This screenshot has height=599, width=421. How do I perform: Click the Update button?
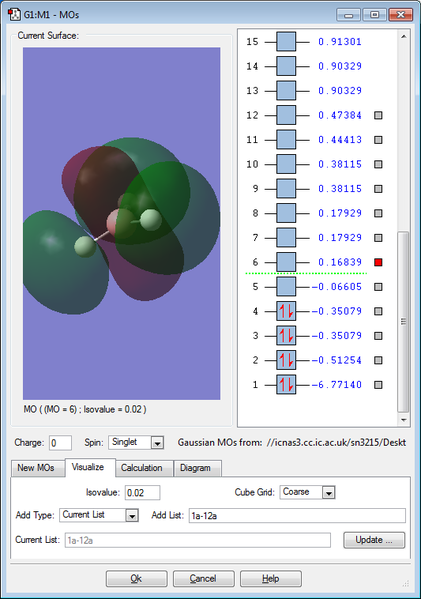(374, 540)
